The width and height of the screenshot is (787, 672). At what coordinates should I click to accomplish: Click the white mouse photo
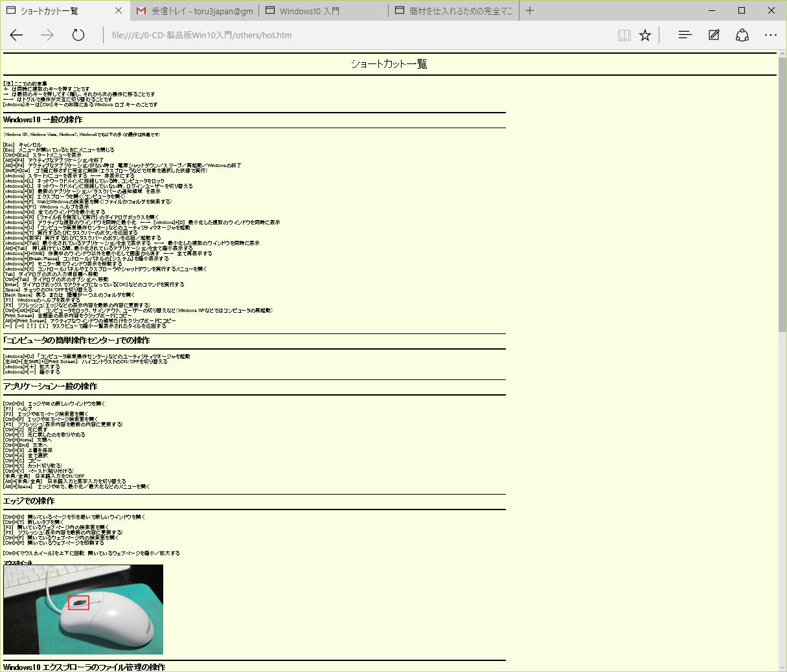[84, 609]
